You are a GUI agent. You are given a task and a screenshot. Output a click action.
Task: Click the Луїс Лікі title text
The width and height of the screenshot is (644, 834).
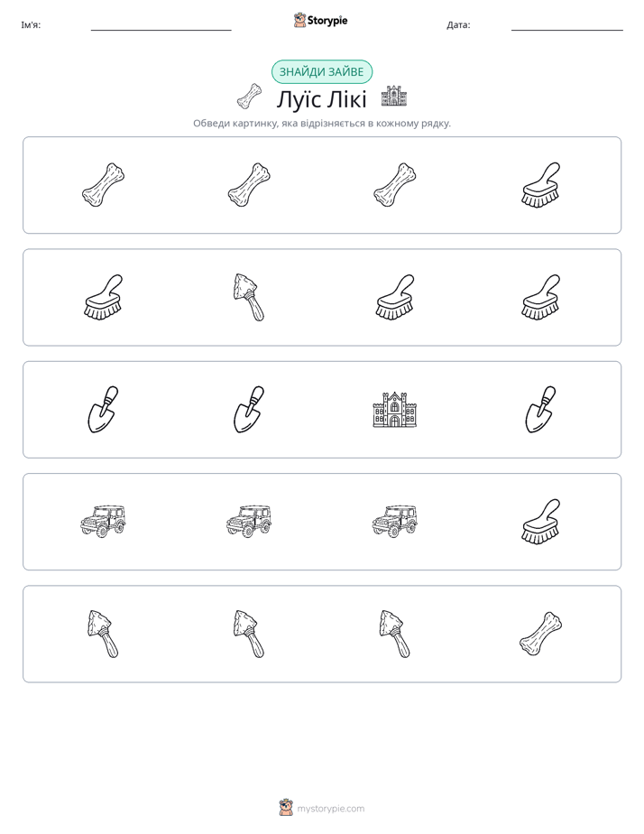(321, 99)
